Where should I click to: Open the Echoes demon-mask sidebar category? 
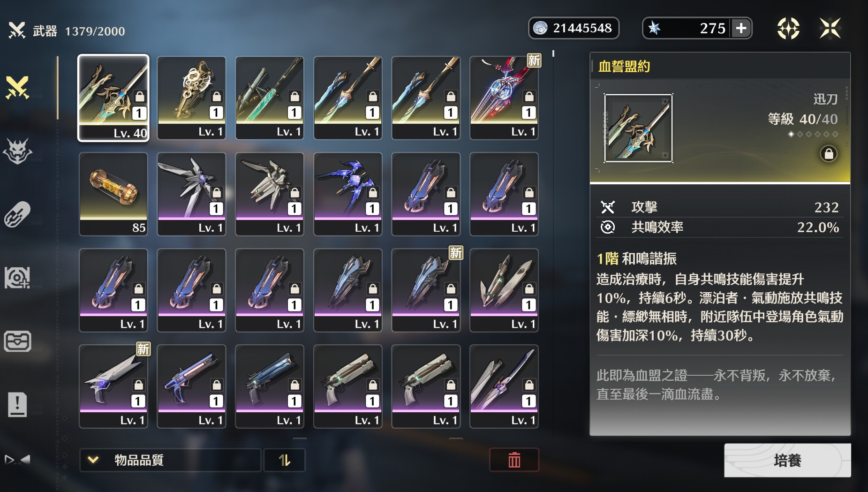click(17, 151)
